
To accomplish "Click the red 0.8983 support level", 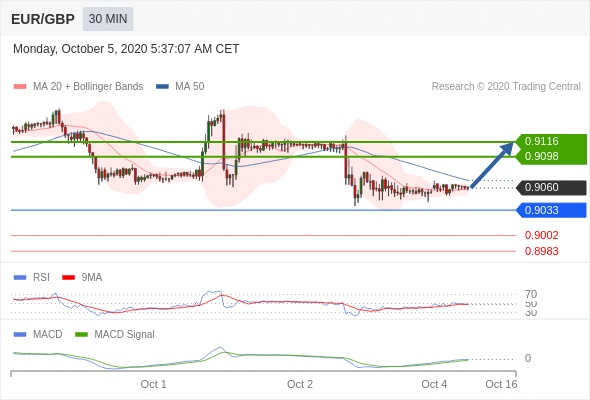I will (541, 251).
